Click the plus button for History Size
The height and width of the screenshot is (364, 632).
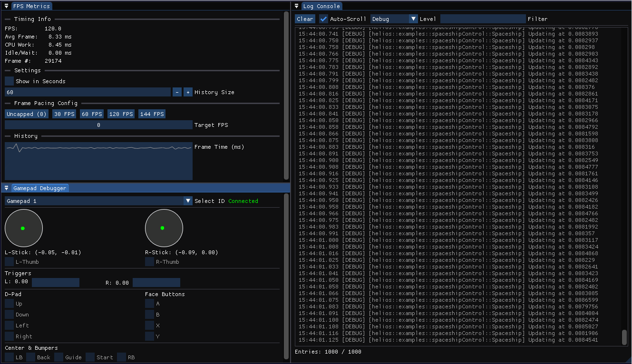point(188,92)
